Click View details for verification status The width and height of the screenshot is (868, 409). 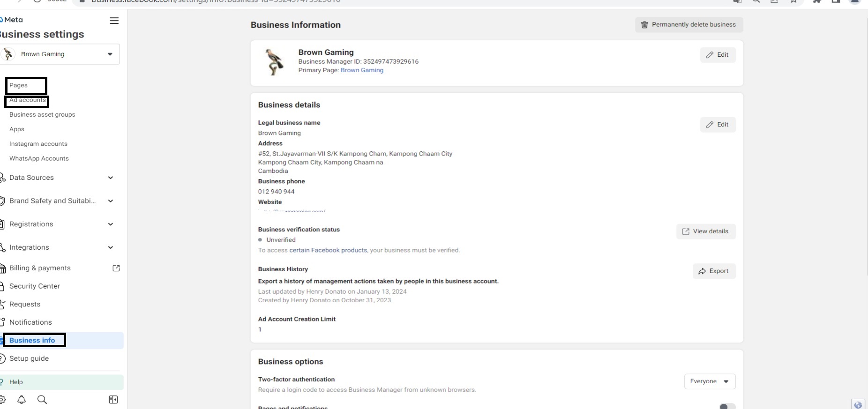(706, 231)
